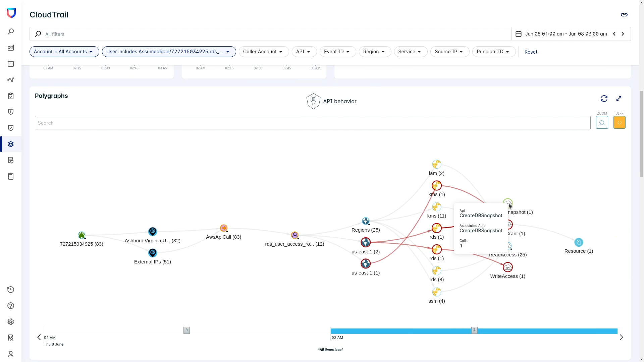Click the Resource (1) node

pyautogui.click(x=579, y=242)
